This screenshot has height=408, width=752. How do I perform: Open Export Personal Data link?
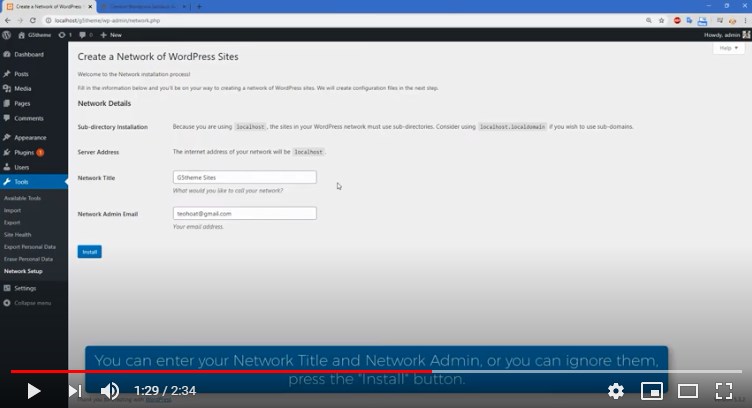pos(30,246)
